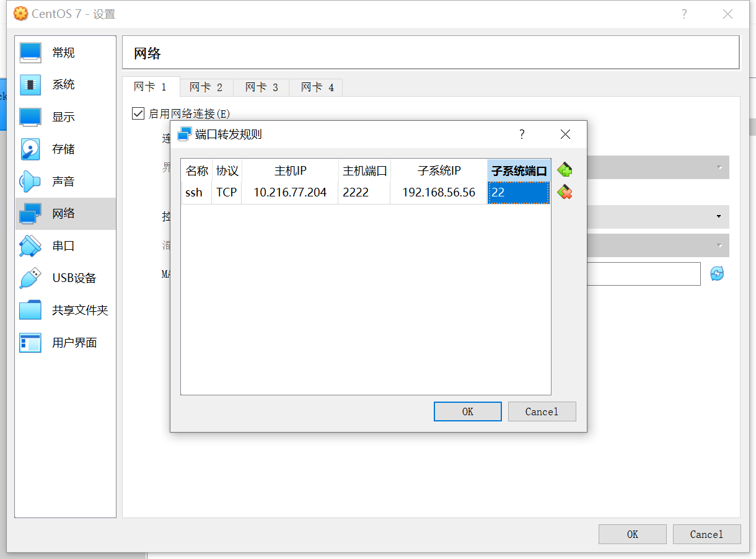Viewport: 756px width, 559px height.
Task: Click the help icon in settings window title bar
Action: pyautogui.click(x=684, y=14)
